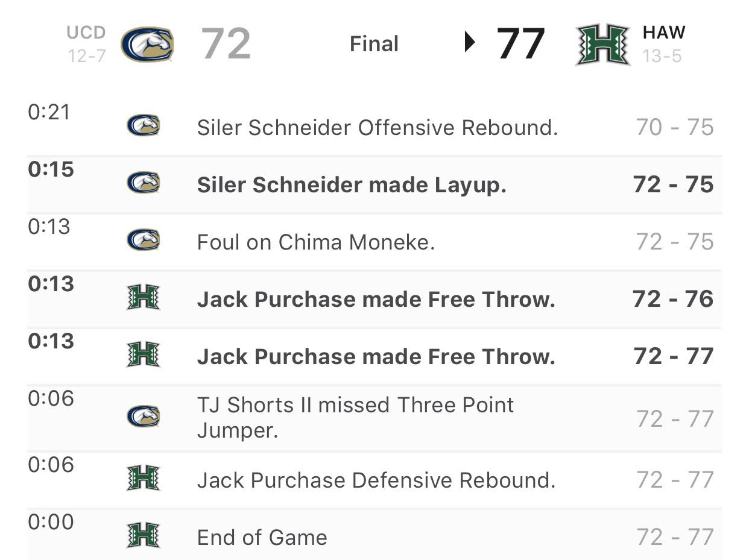This screenshot has width=749, height=560.
Task: Click the 0:00 End of Game timestamp
Action: coord(50,522)
